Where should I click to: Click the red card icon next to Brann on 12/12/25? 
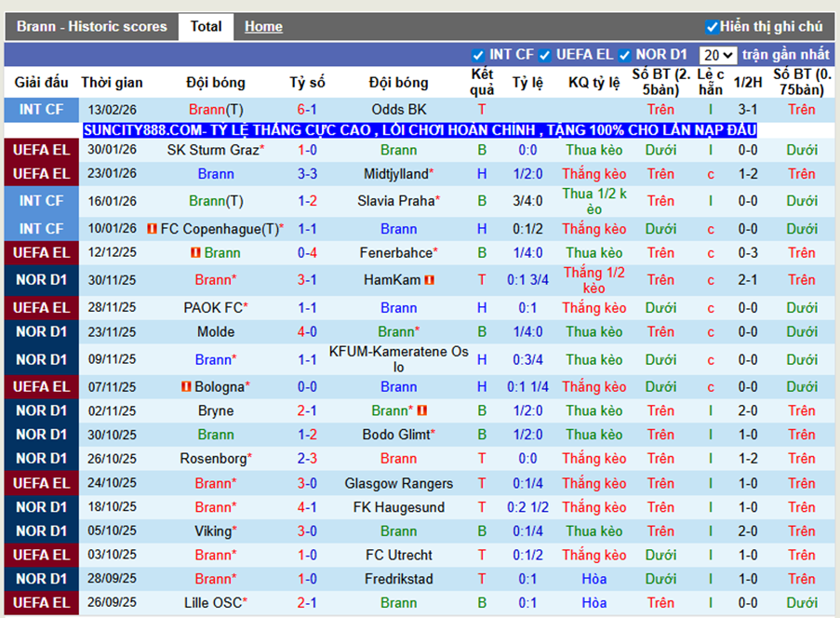[195, 252]
